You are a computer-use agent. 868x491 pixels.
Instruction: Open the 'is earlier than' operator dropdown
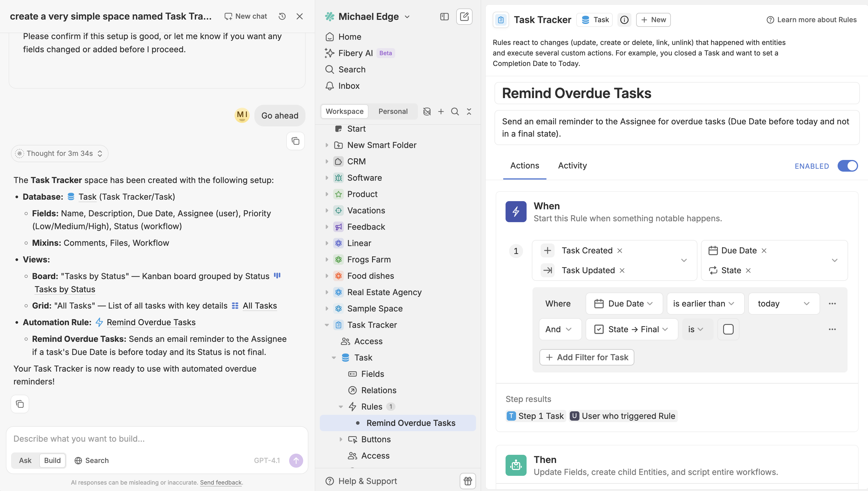point(704,304)
